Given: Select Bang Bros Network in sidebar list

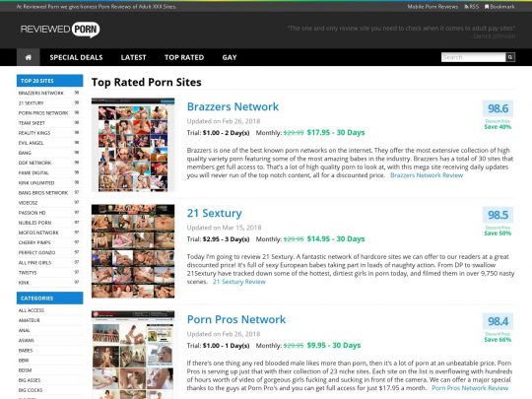Looking at the screenshot, I should tap(43, 193).
